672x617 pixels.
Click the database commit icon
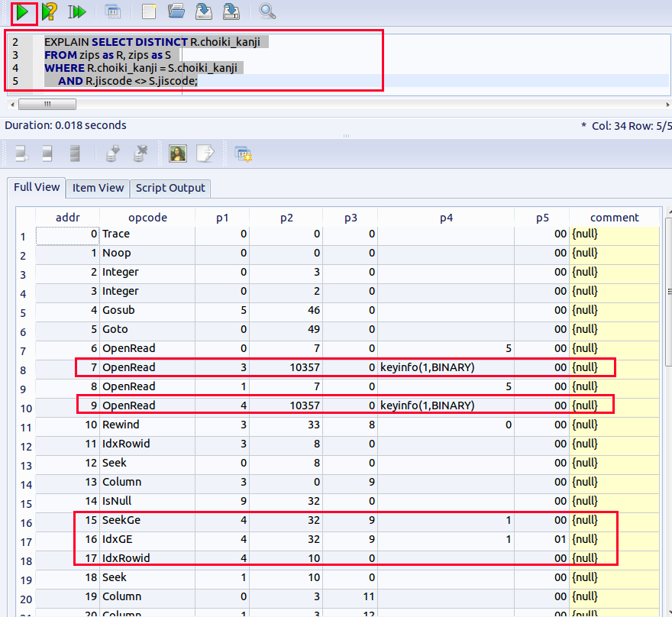[113, 153]
